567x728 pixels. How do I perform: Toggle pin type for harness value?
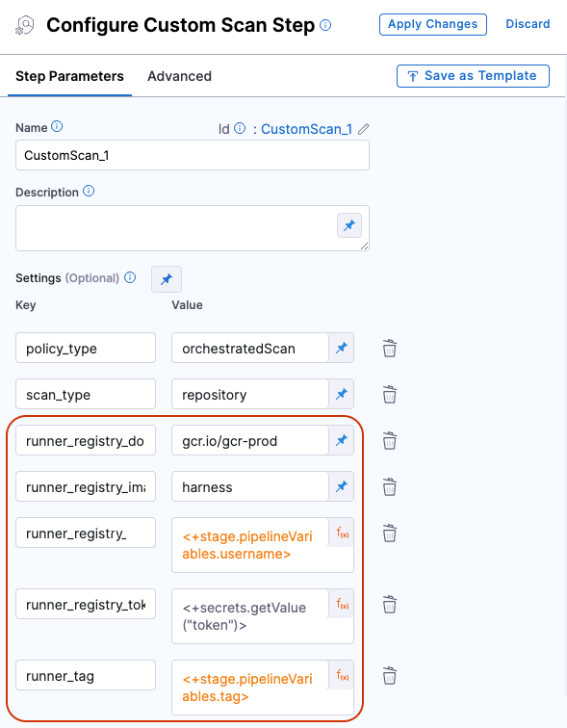coord(342,486)
